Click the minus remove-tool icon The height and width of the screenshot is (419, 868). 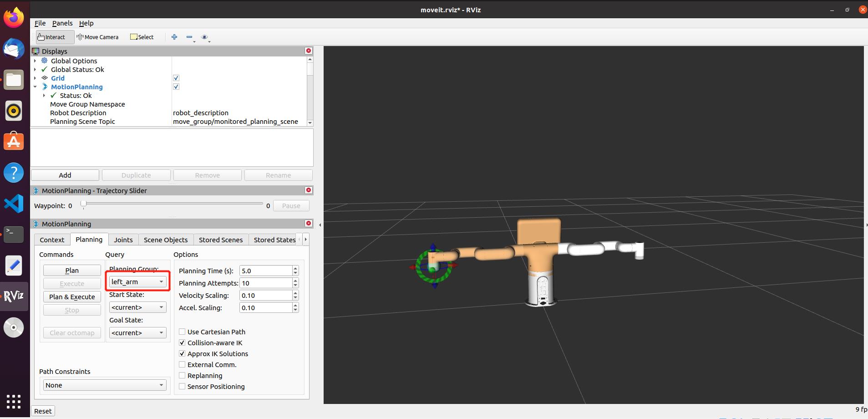click(189, 37)
